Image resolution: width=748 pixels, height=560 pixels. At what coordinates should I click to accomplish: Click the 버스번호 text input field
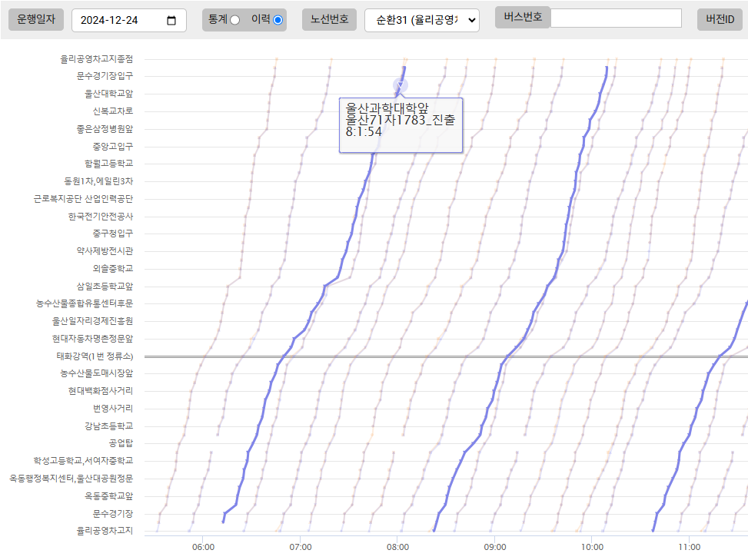(x=616, y=18)
